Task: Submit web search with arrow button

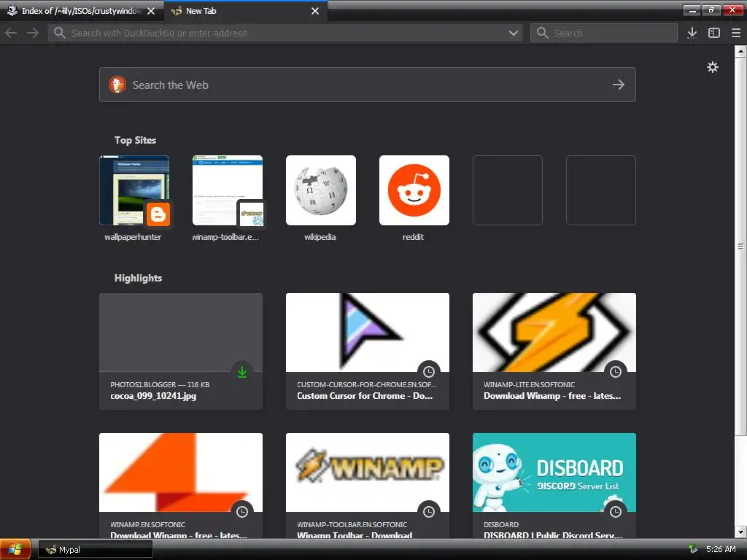Action: (619, 85)
